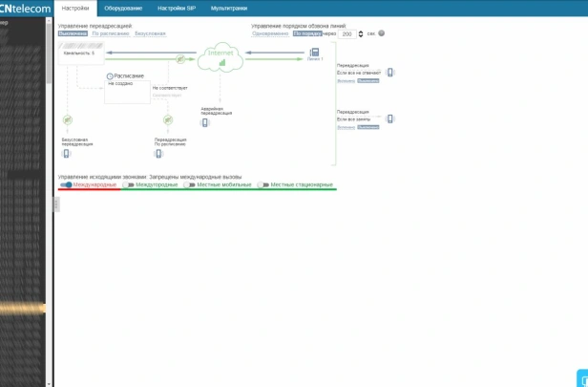Open the Оборудование tab
Viewport: 588px width, 387px height.
pyautogui.click(x=123, y=9)
